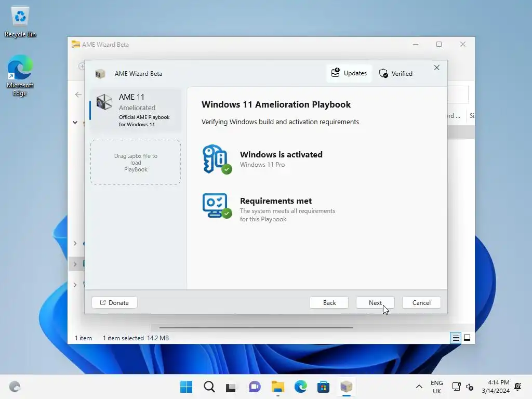Click the requirements monitor icon
Screen dimensions: 532x399
217,206
